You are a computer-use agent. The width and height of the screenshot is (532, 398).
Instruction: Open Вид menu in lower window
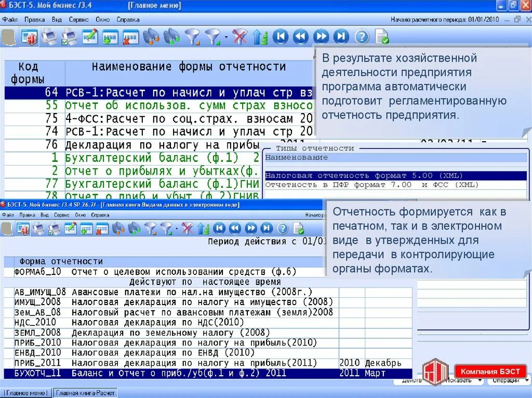click(x=45, y=215)
